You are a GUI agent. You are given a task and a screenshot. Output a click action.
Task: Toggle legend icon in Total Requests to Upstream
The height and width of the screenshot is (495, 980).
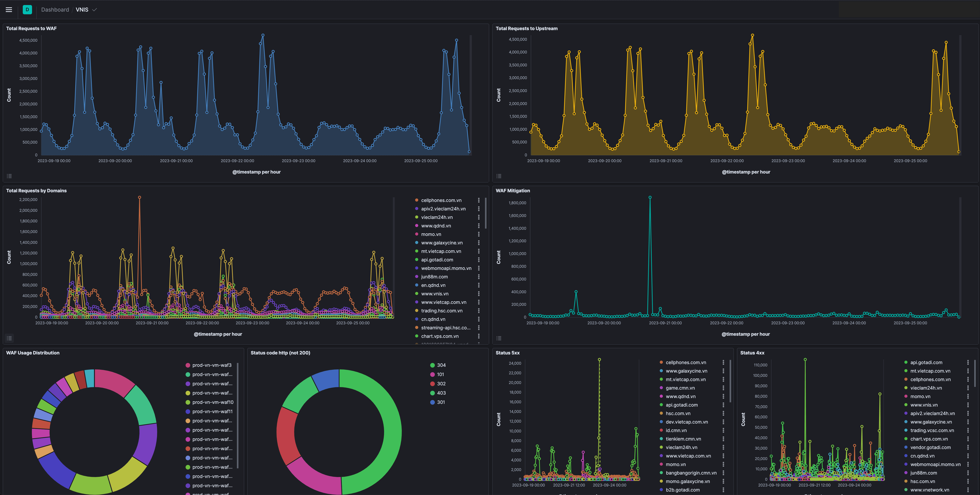tap(499, 176)
